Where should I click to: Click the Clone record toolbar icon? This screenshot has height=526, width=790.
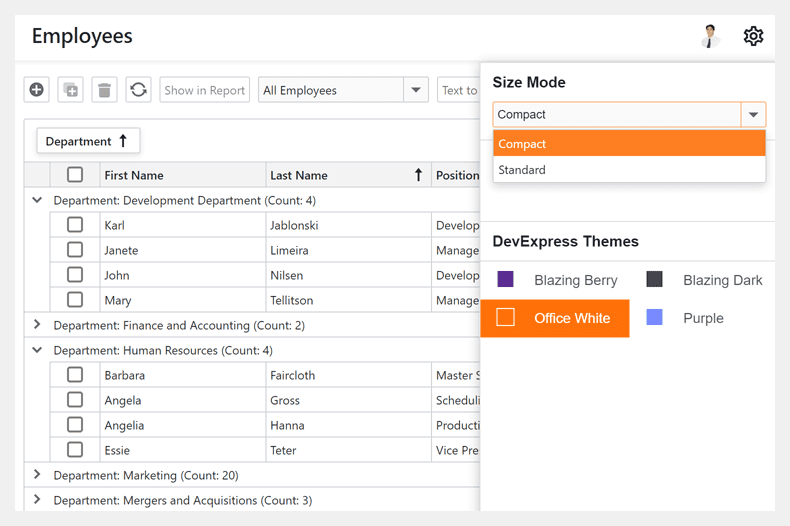coord(71,90)
